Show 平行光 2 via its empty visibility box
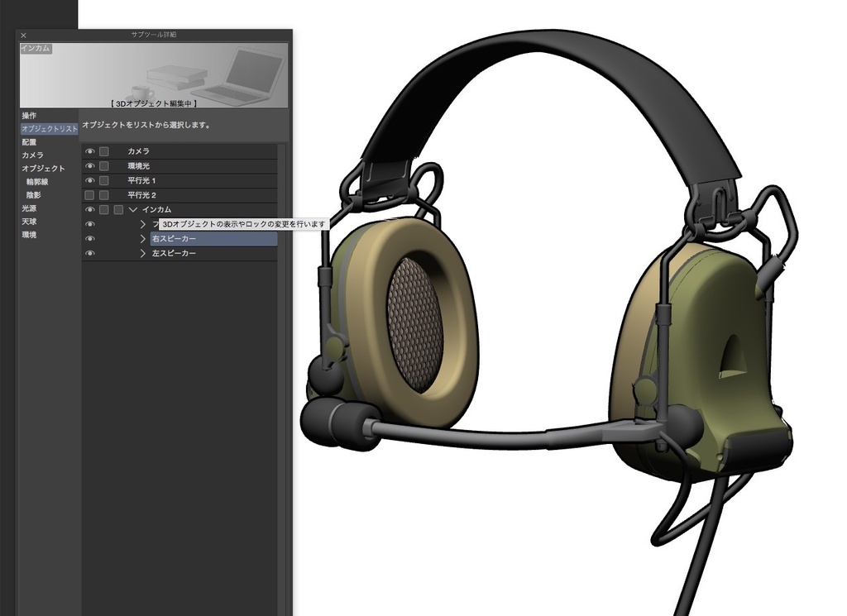The width and height of the screenshot is (847, 616). pos(89,195)
